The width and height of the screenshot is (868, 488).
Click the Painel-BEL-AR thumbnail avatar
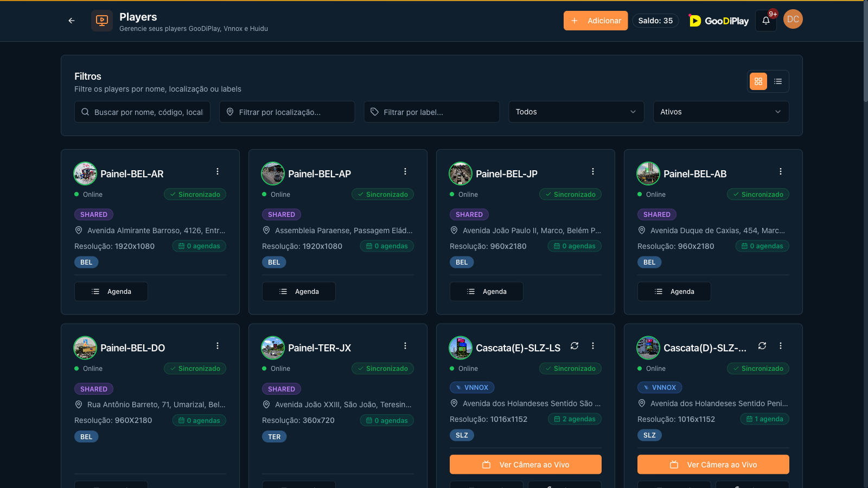(x=85, y=174)
